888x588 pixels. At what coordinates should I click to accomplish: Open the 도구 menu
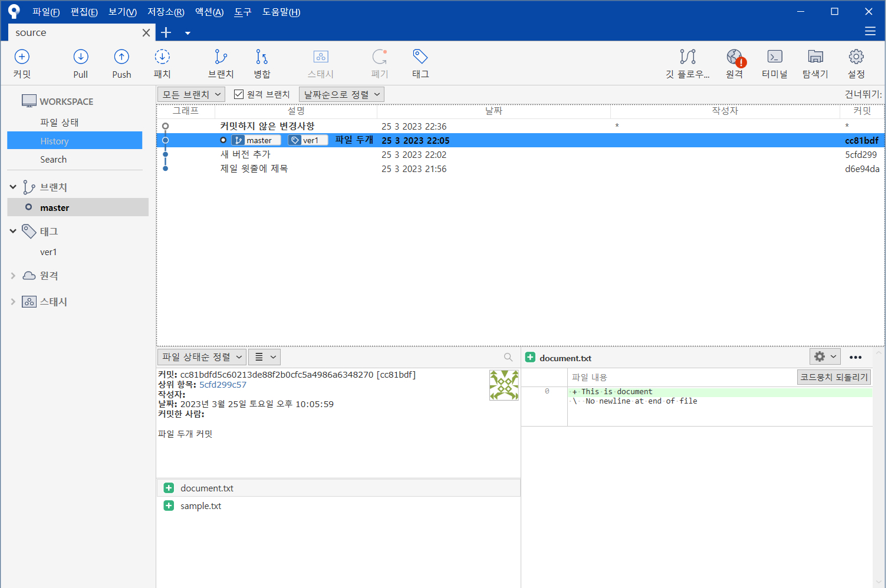(x=243, y=12)
